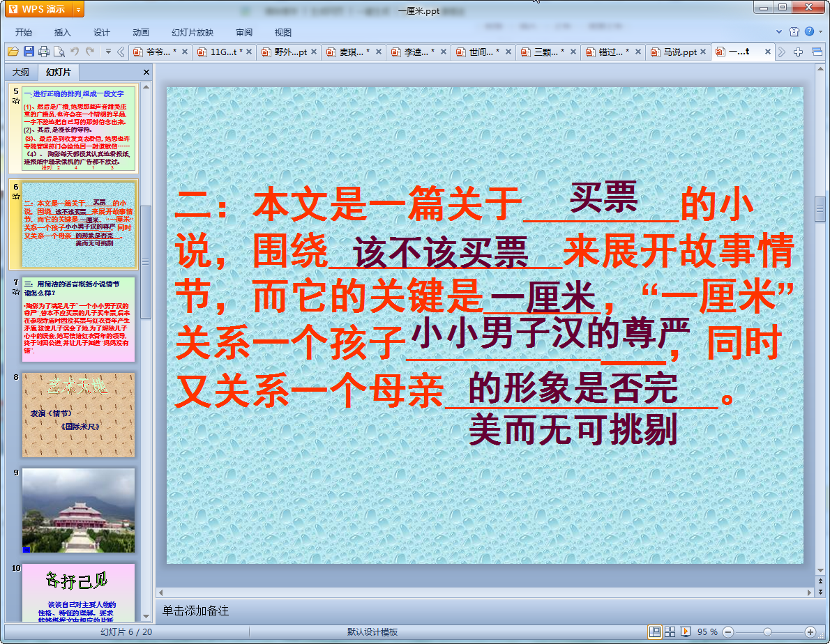Save the presentation with the floppy disk icon
This screenshot has width=830, height=644.
pyautogui.click(x=29, y=52)
